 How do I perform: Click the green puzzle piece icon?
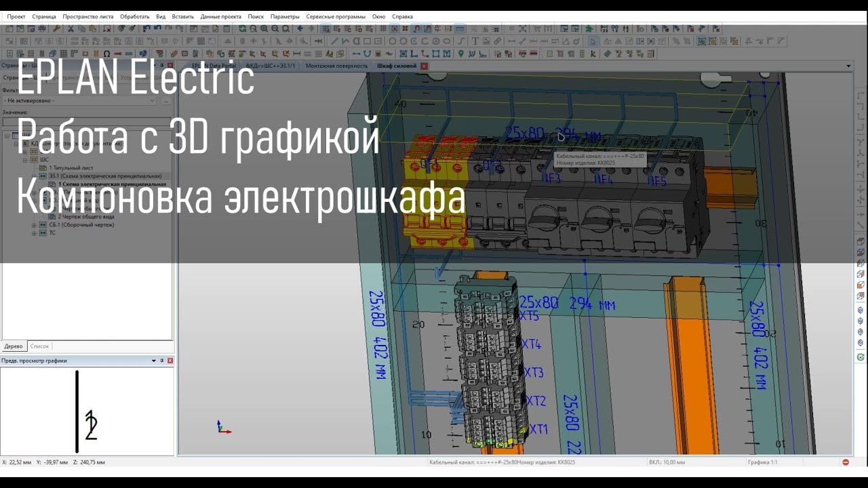(x=589, y=28)
